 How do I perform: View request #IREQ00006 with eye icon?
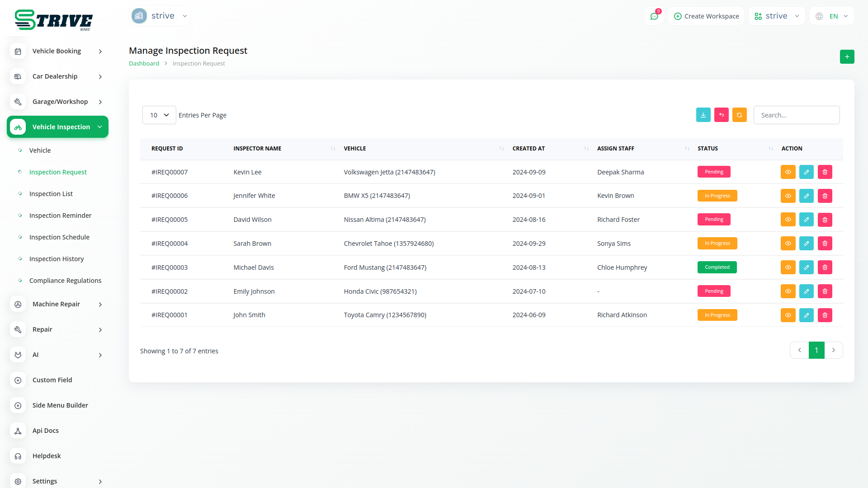coord(788,196)
